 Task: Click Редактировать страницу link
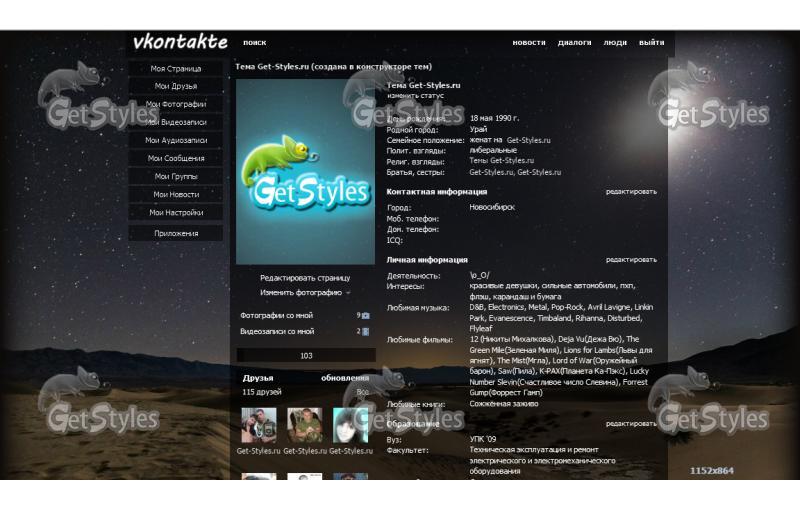[305, 278]
